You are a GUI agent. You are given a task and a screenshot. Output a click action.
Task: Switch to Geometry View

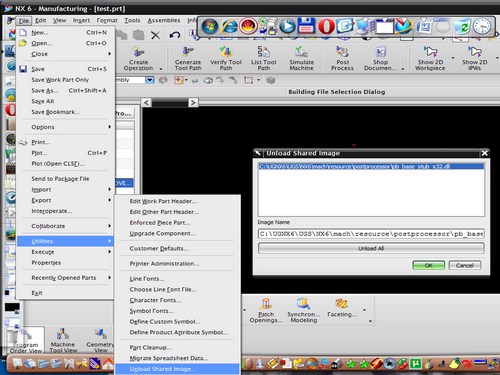[x=100, y=340]
